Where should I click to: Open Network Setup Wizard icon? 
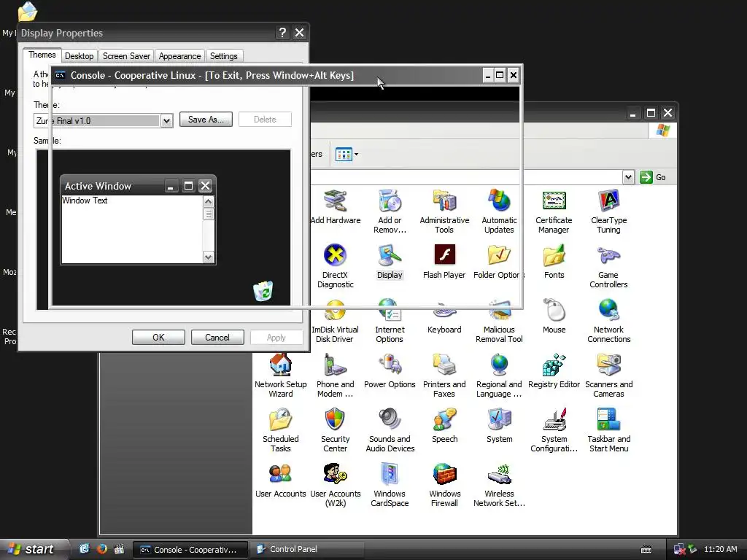pyautogui.click(x=281, y=365)
